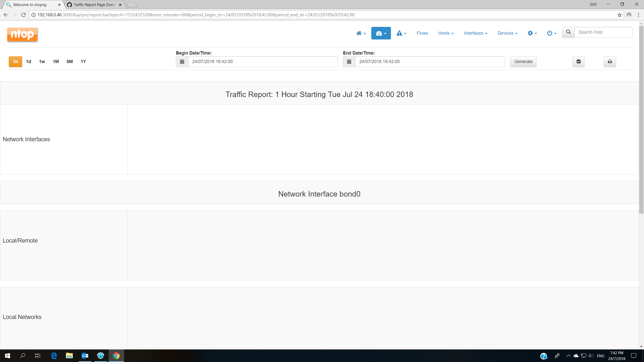Select the 1d time range
This screenshot has width=644, height=362.
coord(28,61)
